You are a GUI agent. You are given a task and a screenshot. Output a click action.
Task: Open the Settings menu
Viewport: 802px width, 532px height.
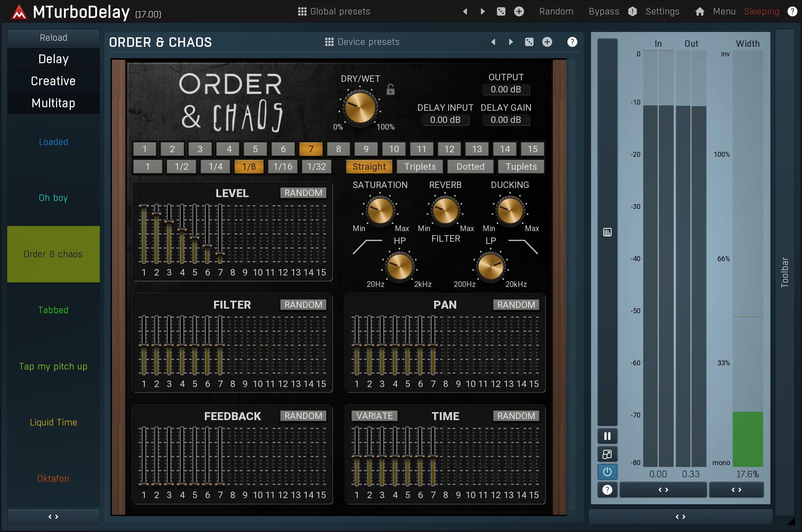point(662,11)
